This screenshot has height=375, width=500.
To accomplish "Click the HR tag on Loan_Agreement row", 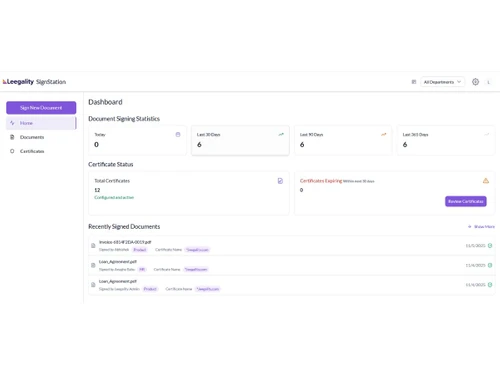I will tap(142, 269).
